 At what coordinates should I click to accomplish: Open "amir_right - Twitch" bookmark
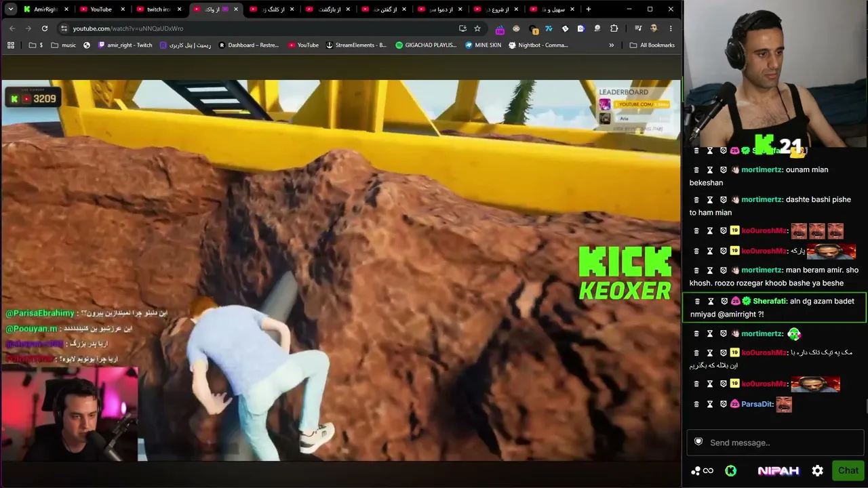click(125, 45)
